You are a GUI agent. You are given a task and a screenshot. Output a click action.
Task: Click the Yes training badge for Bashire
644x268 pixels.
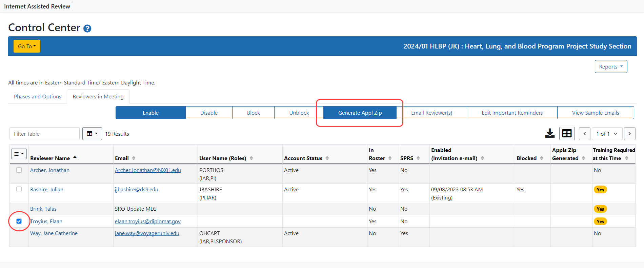pos(600,190)
